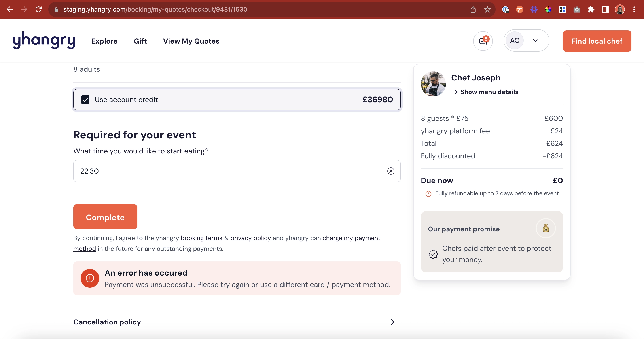Image resolution: width=644 pixels, height=339 pixels.
Task: Open the AC account dropdown
Action: pos(526,40)
